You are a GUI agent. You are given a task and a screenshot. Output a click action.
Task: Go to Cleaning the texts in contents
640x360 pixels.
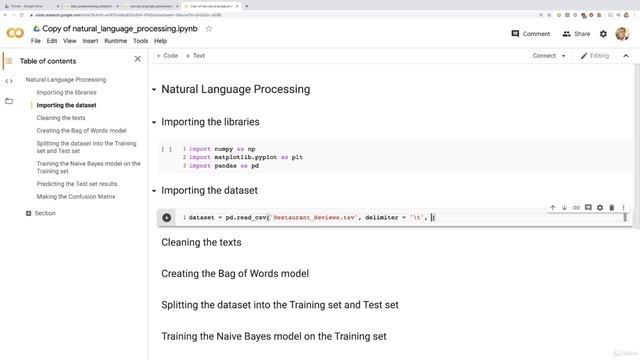tap(61, 118)
